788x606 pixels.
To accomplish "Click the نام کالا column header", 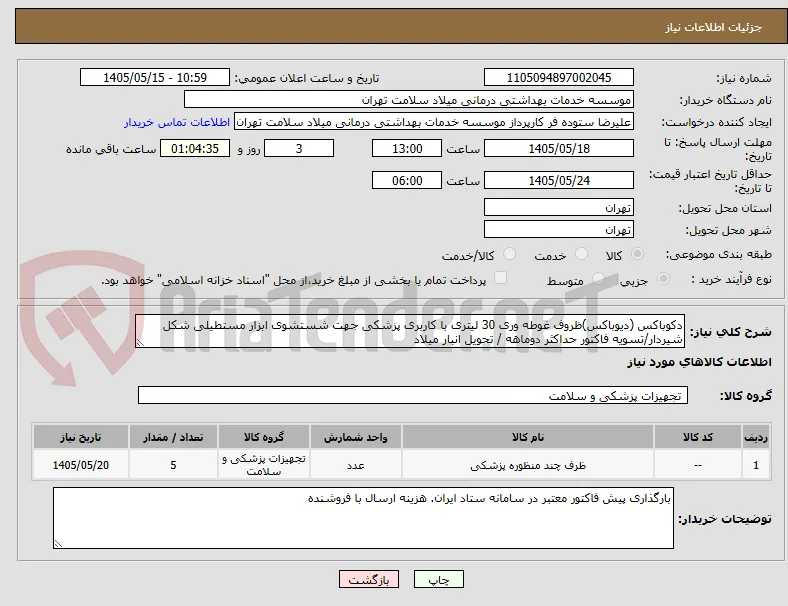I will pos(528,437).
